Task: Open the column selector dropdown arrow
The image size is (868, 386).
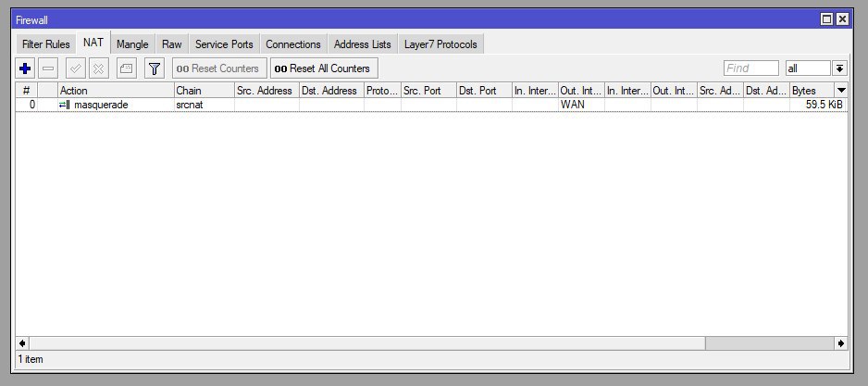Action: coord(841,91)
